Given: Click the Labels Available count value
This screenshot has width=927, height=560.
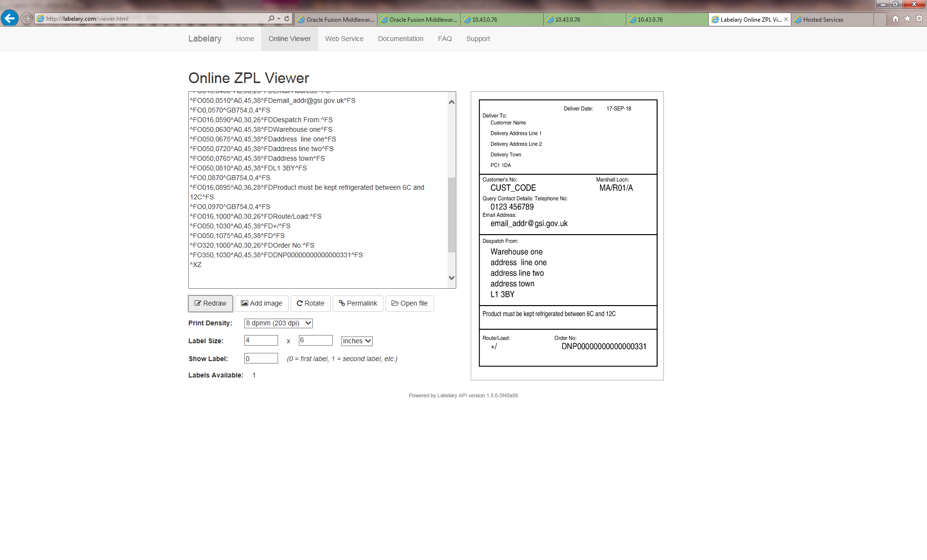Looking at the screenshot, I should [x=254, y=375].
